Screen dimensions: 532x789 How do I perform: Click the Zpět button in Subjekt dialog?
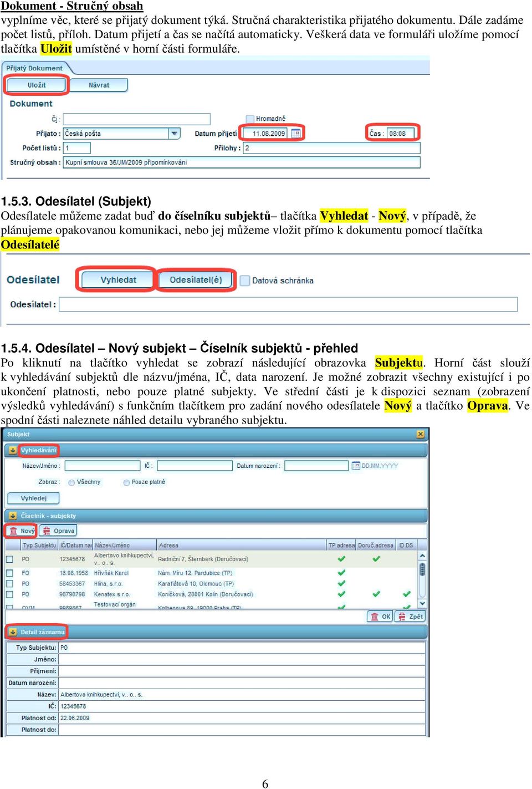pos(411,617)
